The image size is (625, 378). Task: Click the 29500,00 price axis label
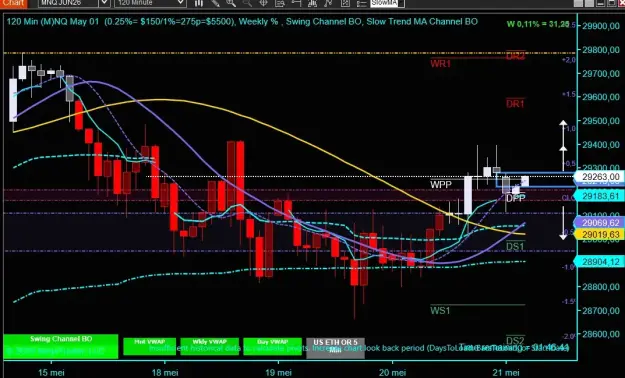601,121
